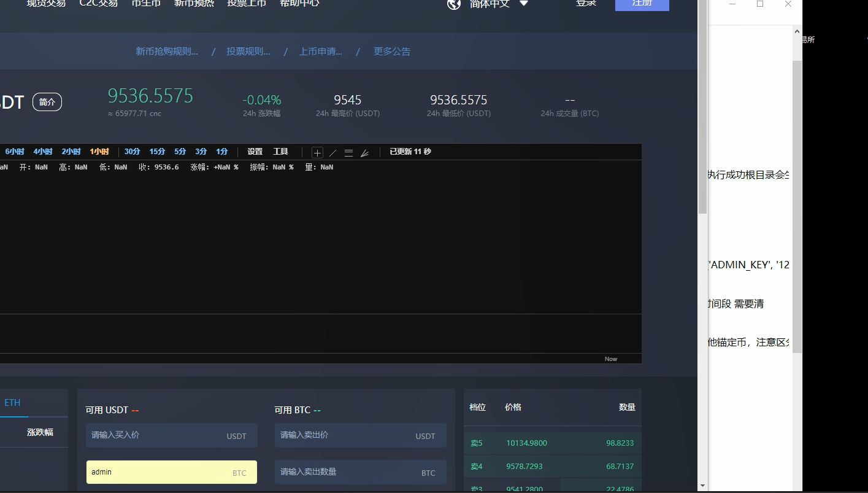The image size is (868, 493).
Task: Open the chart 工具 menu
Action: 280,152
